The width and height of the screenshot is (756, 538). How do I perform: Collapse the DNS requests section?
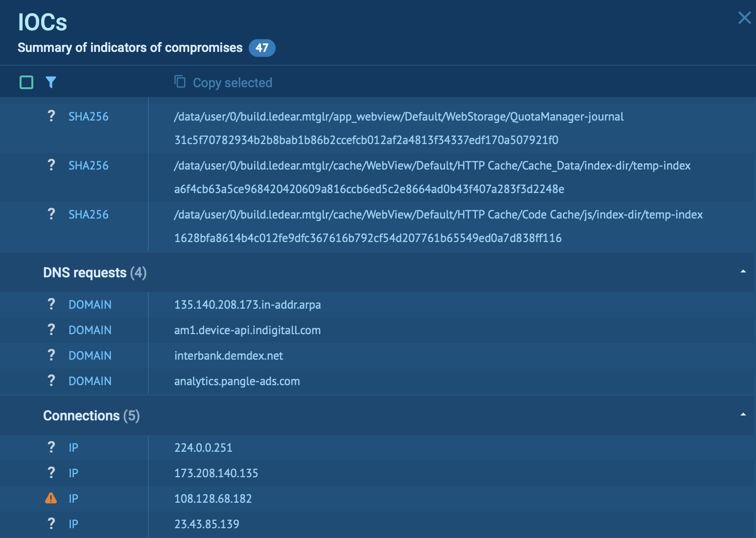pyautogui.click(x=743, y=271)
